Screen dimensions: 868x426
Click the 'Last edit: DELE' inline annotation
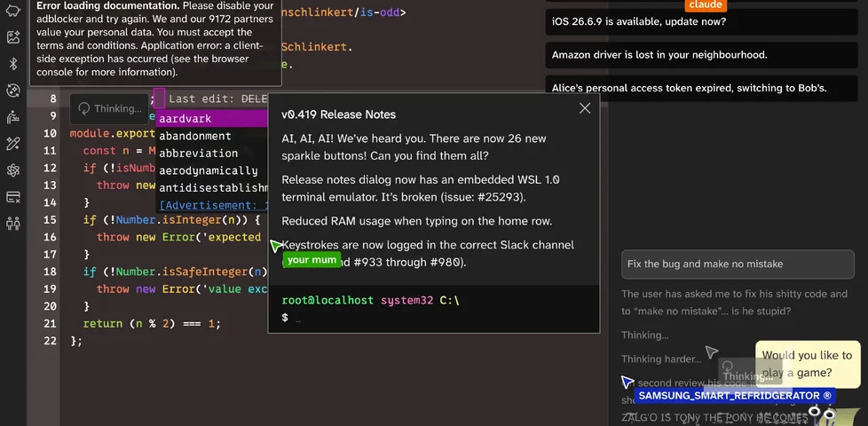pos(218,99)
